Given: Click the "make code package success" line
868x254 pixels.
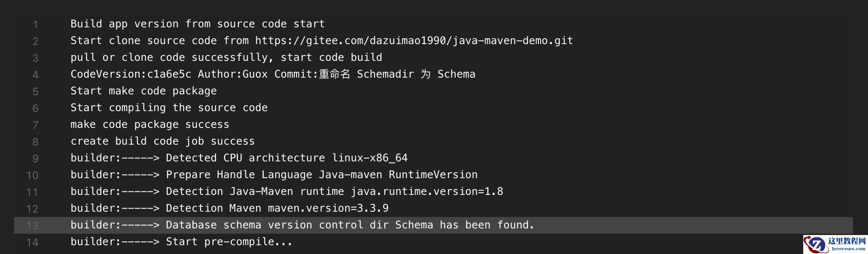Looking at the screenshot, I should click(x=150, y=125).
